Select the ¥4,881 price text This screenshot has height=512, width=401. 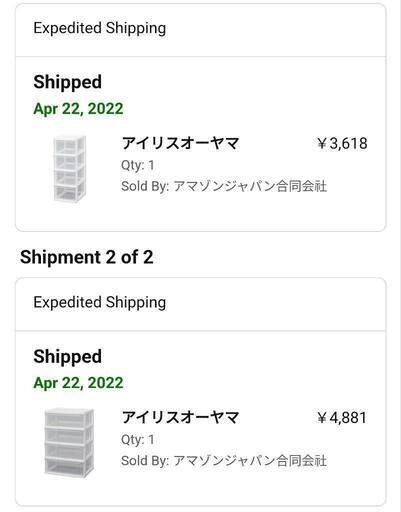click(x=342, y=418)
